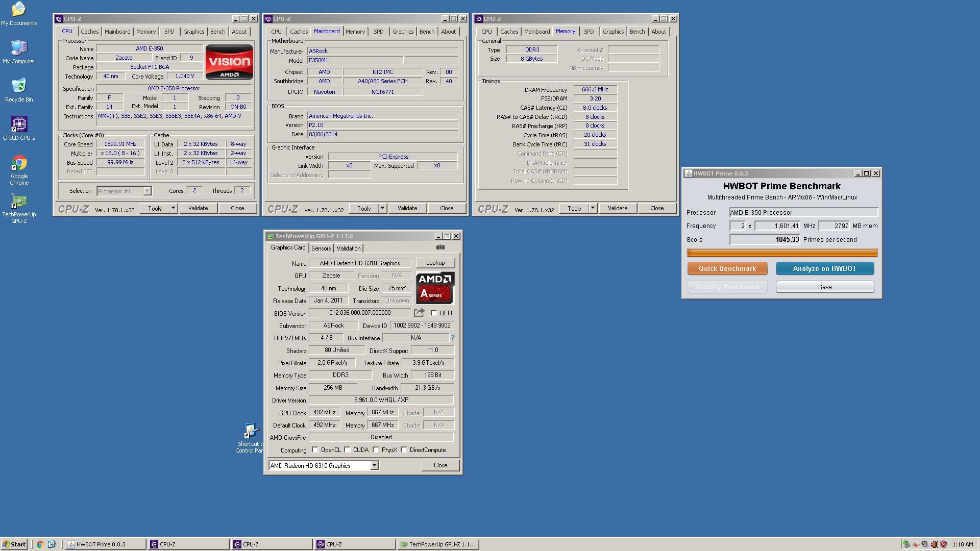This screenshot has width=980, height=551.
Task: Toggle the OpenCL checkbox
Action: tap(315, 450)
